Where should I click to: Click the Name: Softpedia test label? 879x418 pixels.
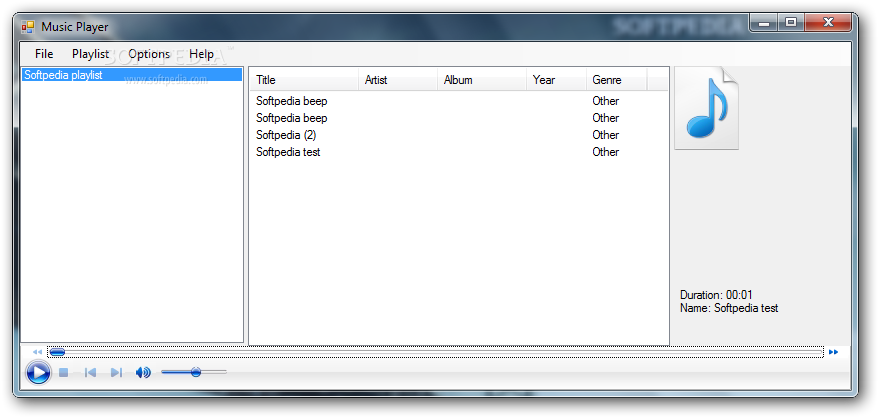tap(729, 308)
